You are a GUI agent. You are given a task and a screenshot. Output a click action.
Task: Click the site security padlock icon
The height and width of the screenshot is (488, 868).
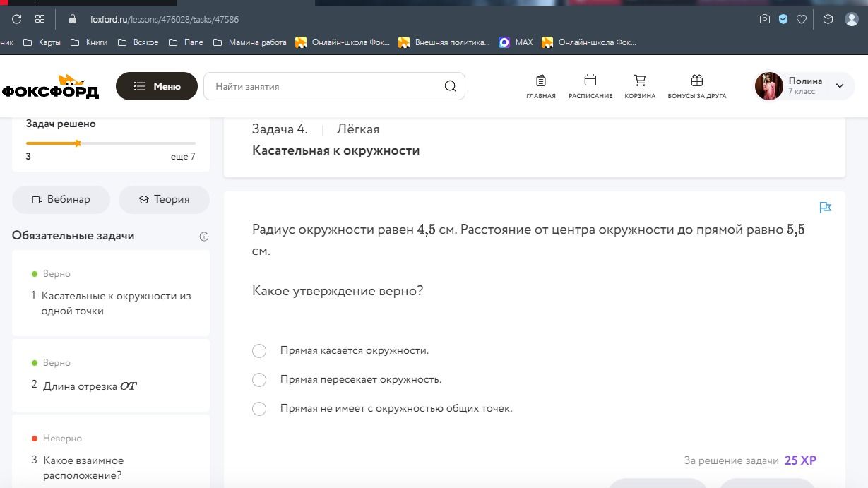point(72,19)
